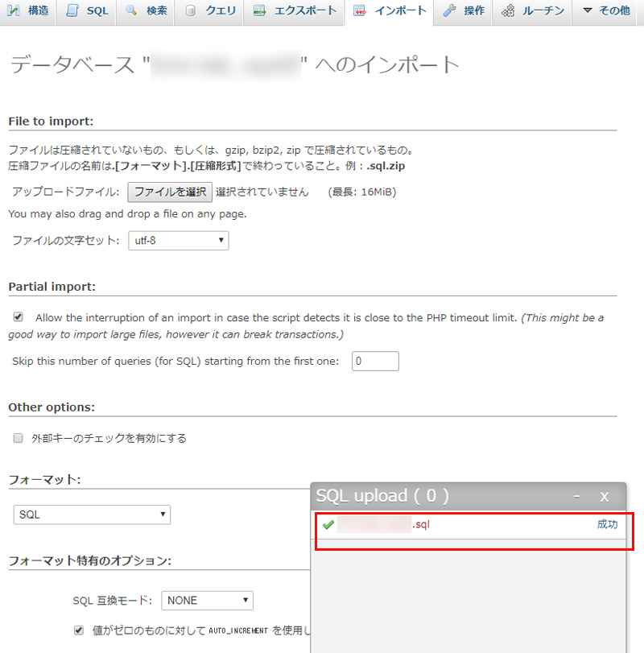Open the 検索 tab
Screen dimensions: 644x653
(145, 11)
